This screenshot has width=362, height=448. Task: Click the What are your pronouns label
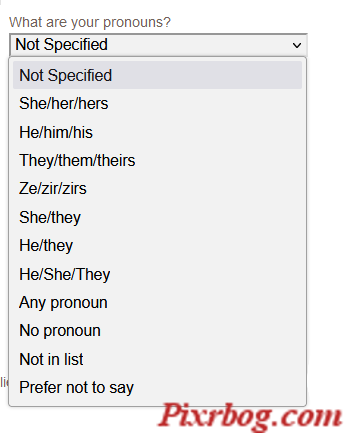click(90, 22)
